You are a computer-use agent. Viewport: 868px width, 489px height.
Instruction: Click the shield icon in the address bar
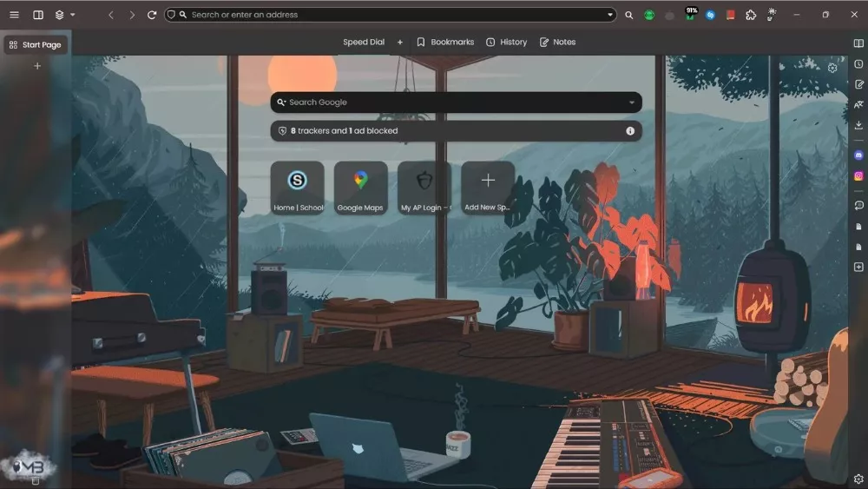tap(171, 15)
